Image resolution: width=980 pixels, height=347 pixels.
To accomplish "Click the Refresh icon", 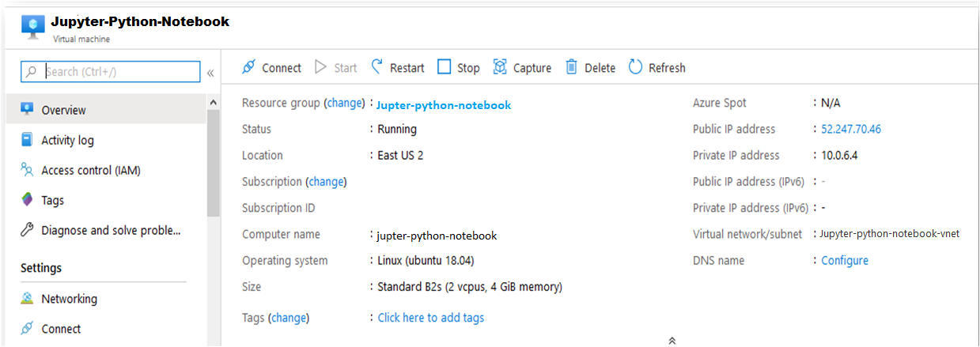I will 635,67.
